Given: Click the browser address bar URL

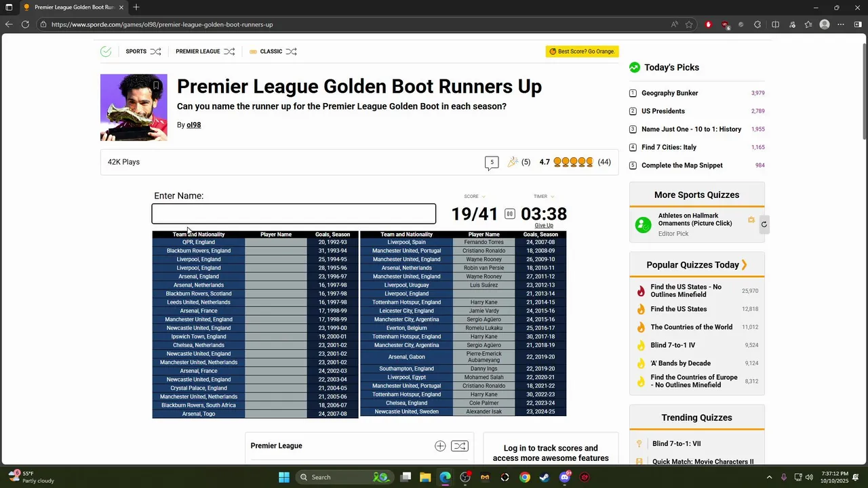Looking at the screenshot, I should coord(162,24).
